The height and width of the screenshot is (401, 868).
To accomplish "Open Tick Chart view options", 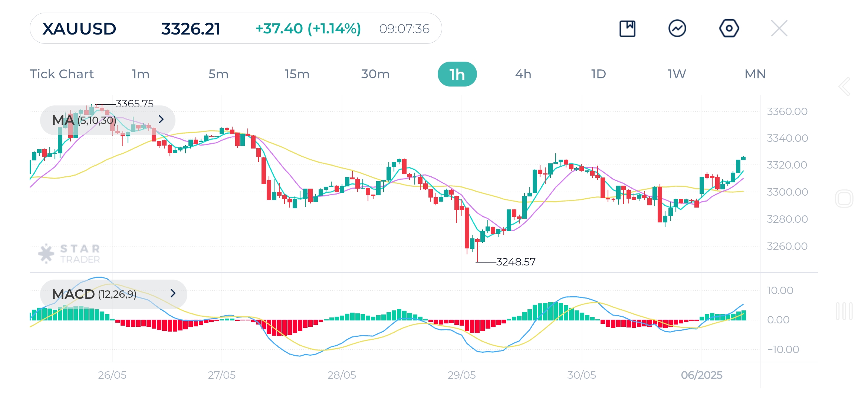I will pos(62,74).
